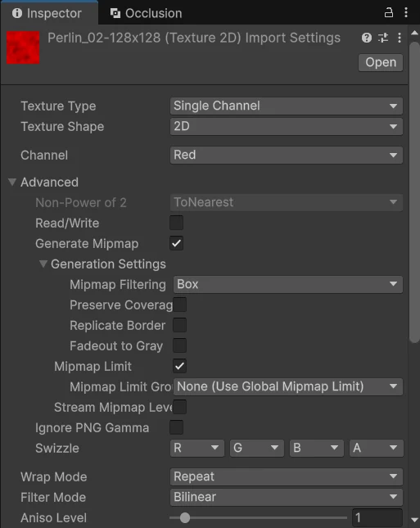Click the Open button
Screen dimensions: 420x528
click(381, 62)
